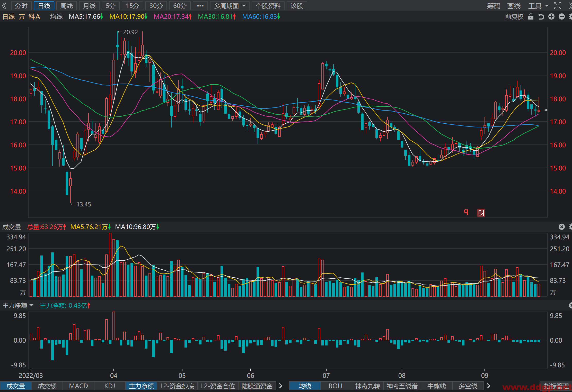Toggle 筹码 chip distribution view
The image size is (572, 392).
(493, 6)
